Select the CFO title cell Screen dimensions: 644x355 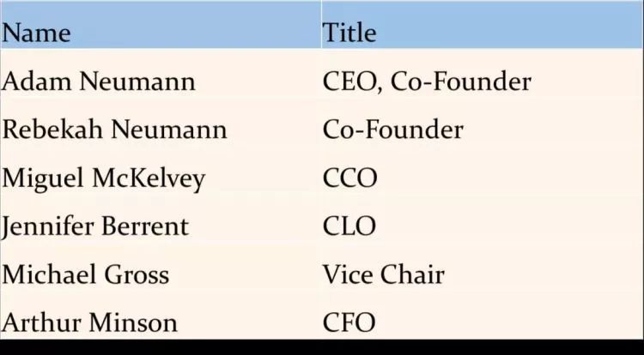(483, 322)
